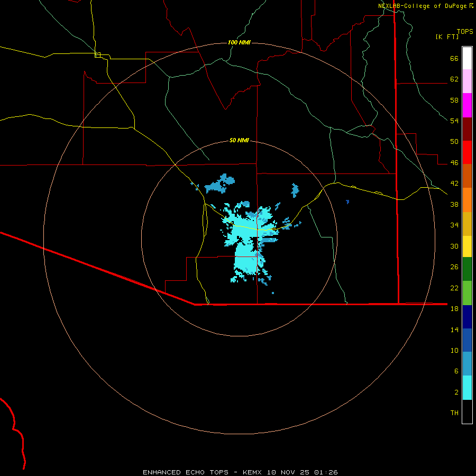Click the ENHANCED ECHO TOPS product title
Viewport: 476px width, 476px height.
coord(186,472)
